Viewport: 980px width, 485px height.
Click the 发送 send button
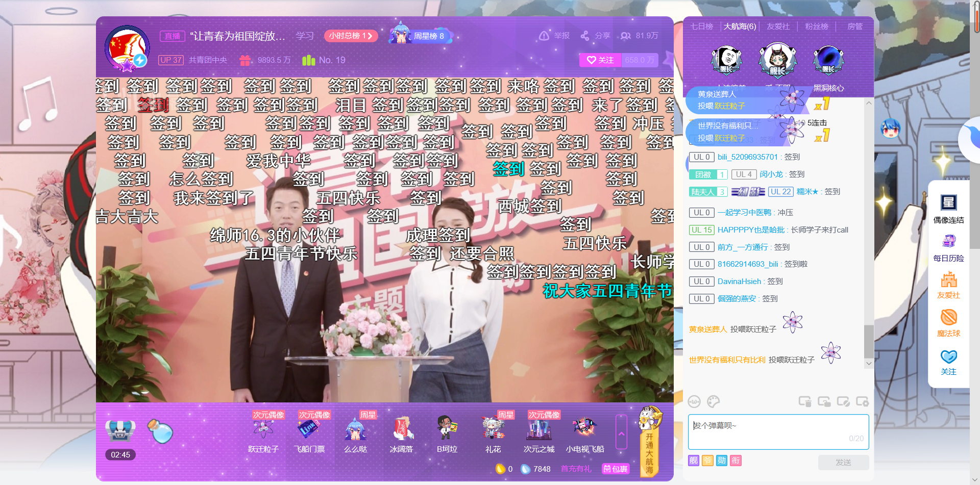coord(843,462)
